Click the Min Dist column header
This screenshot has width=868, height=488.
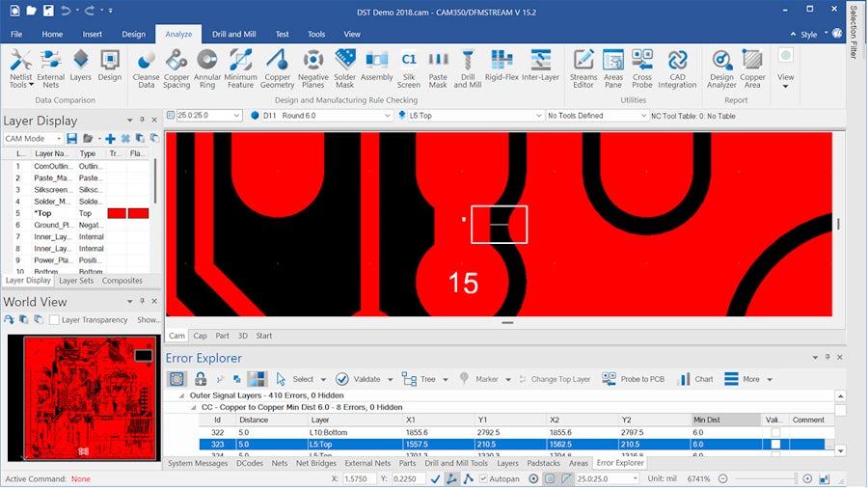coord(725,420)
